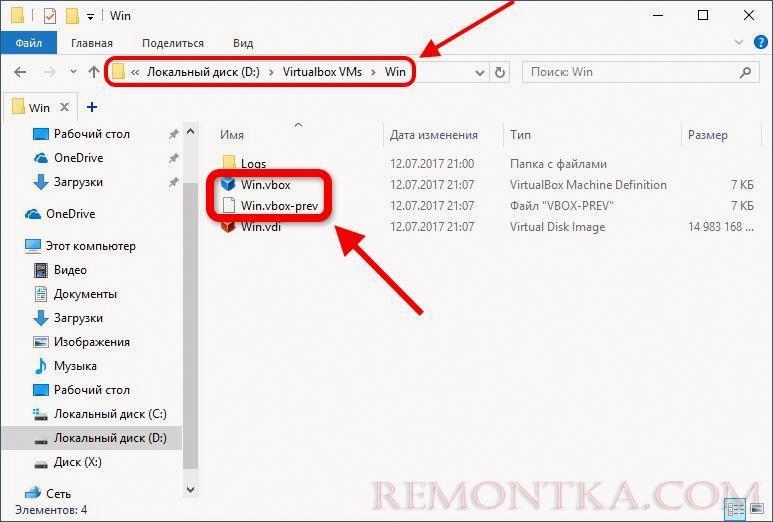The height and width of the screenshot is (522, 773).
Task: Click Локальный диск (D:) in address bar
Action: point(203,72)
